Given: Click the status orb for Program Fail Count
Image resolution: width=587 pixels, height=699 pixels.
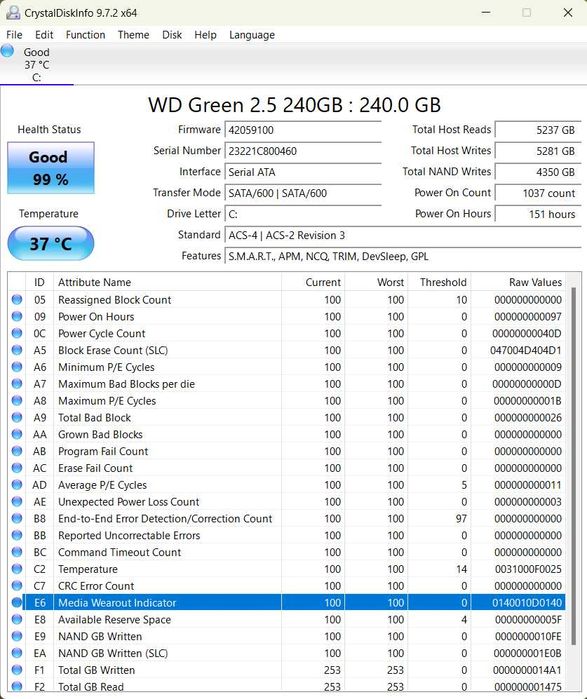Looking at the screenshot, I should 17,451.
